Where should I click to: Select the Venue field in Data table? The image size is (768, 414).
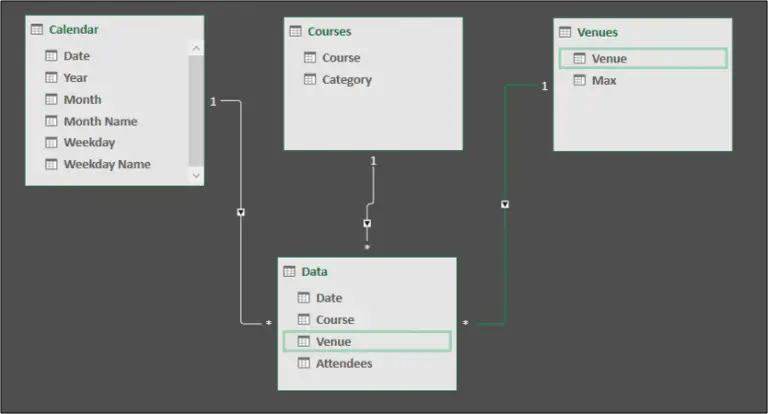point(333,342)
